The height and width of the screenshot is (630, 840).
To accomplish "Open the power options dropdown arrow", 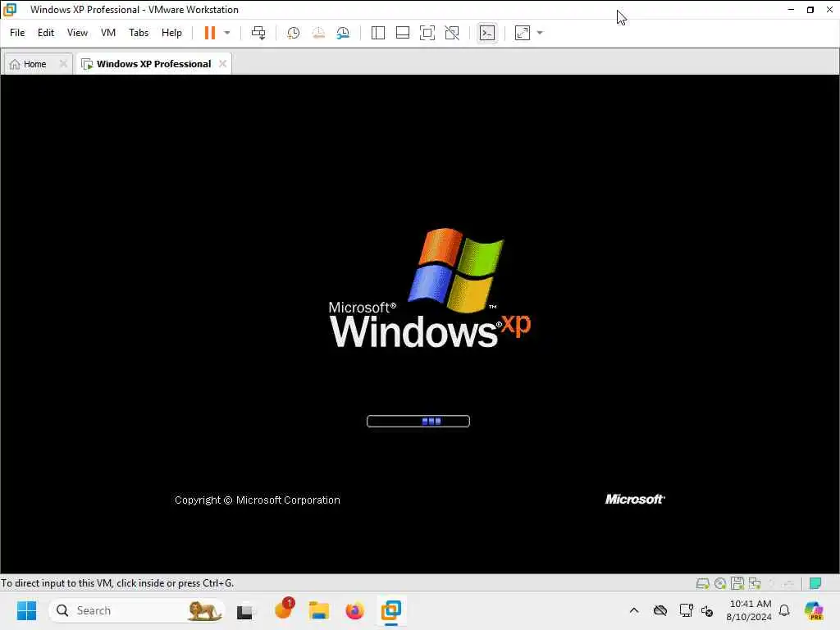I will coord(227,33).
